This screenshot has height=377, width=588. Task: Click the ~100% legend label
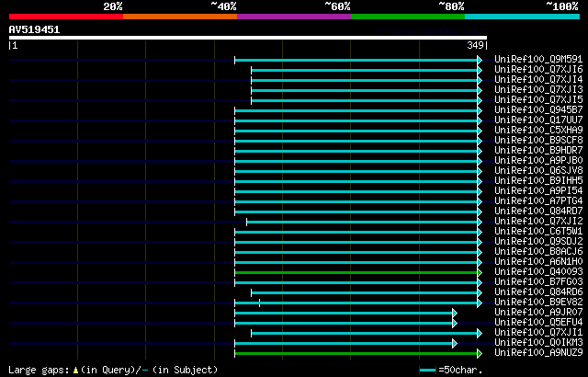point(561,6)
